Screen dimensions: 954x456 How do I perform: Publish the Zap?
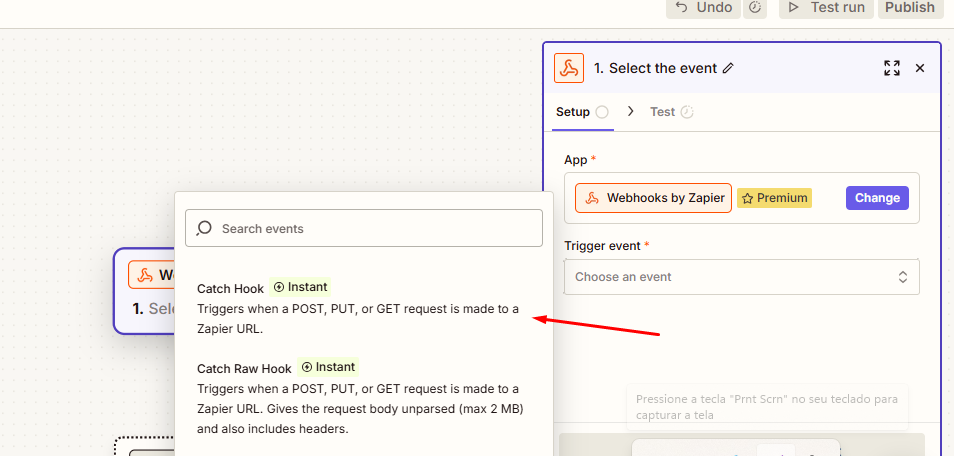click(910, 8)
